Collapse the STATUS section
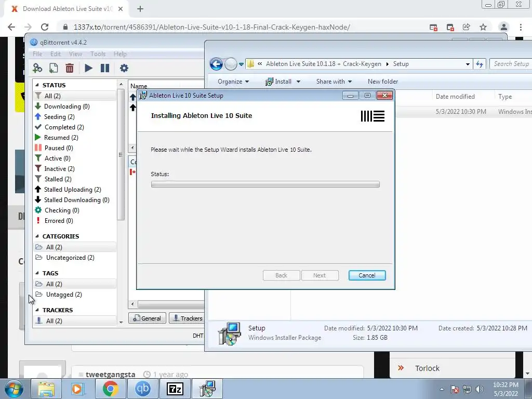532x399 pixels. (37, 85)
